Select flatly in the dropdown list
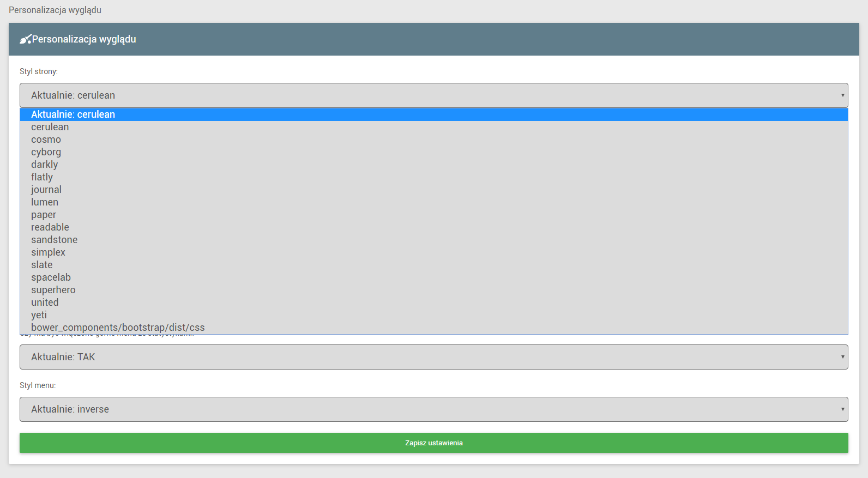The width and height of the screenshot is (868, 478). (42, 177)
